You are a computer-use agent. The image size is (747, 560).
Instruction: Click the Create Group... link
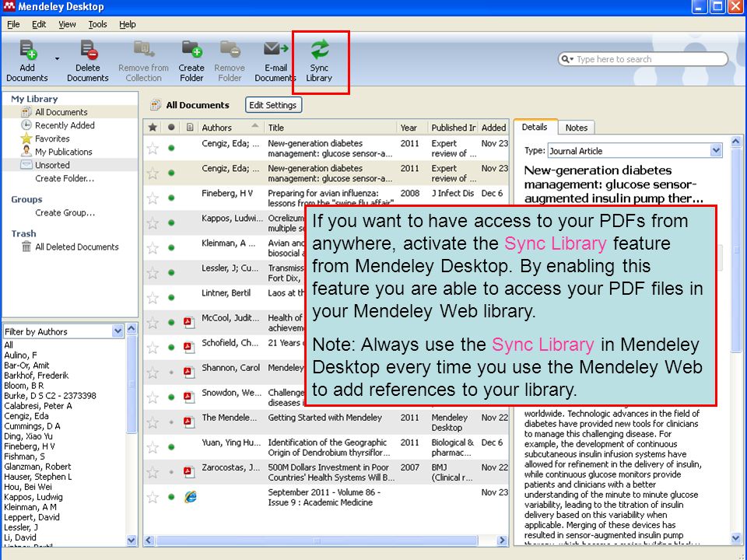(x=65, y=213)
